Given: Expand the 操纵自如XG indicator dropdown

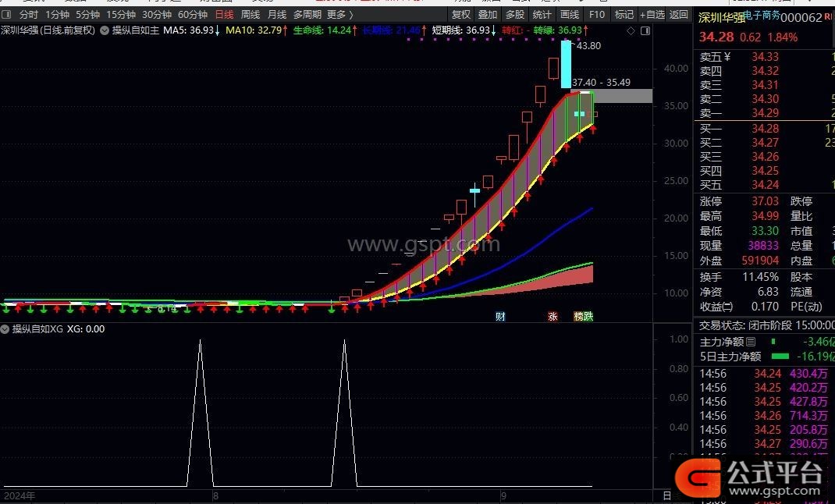Looking at the screenshot, I should coord(5,329).
